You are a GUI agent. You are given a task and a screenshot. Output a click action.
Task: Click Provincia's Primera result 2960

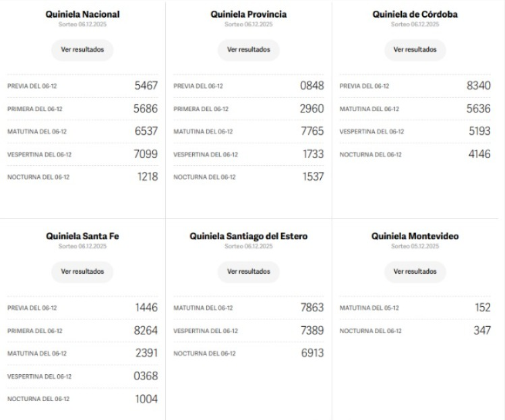312,109
